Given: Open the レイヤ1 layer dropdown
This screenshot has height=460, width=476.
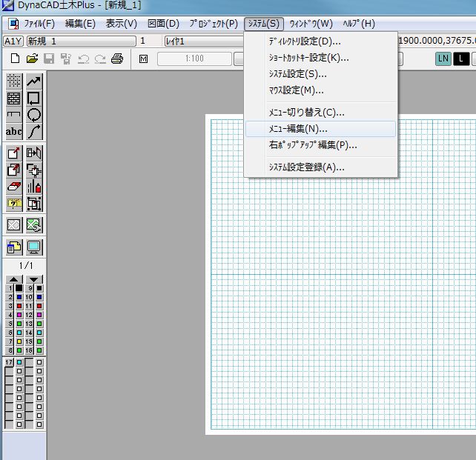Looking at the screenshot, I should click(204, 41).
